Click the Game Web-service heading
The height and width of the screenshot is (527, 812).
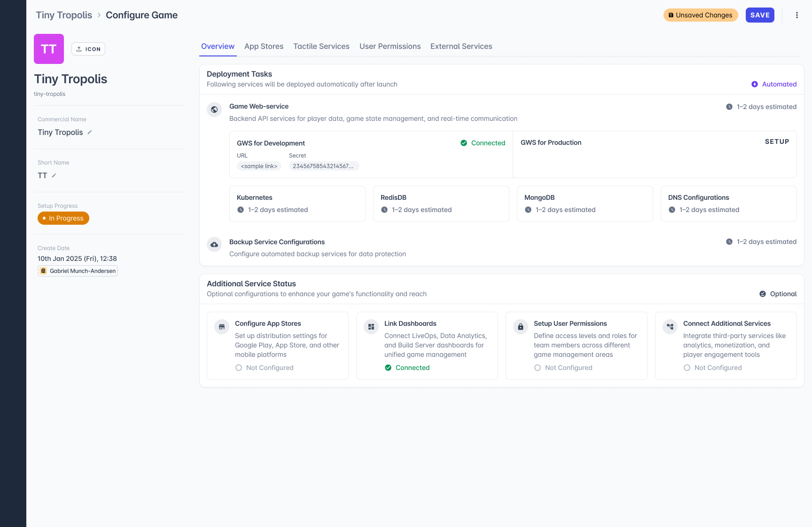pos(259,106)
